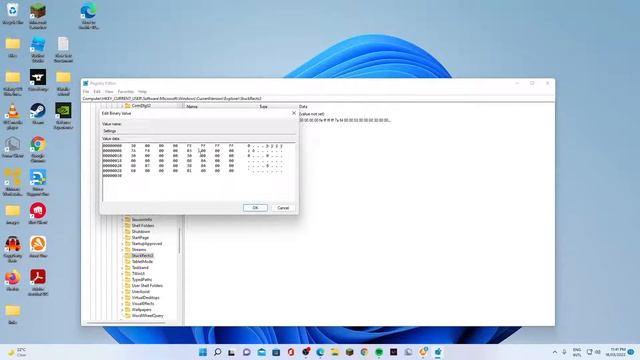
Task: Select the New Text Document desktop icon
Action: click(x=63, y=50)
